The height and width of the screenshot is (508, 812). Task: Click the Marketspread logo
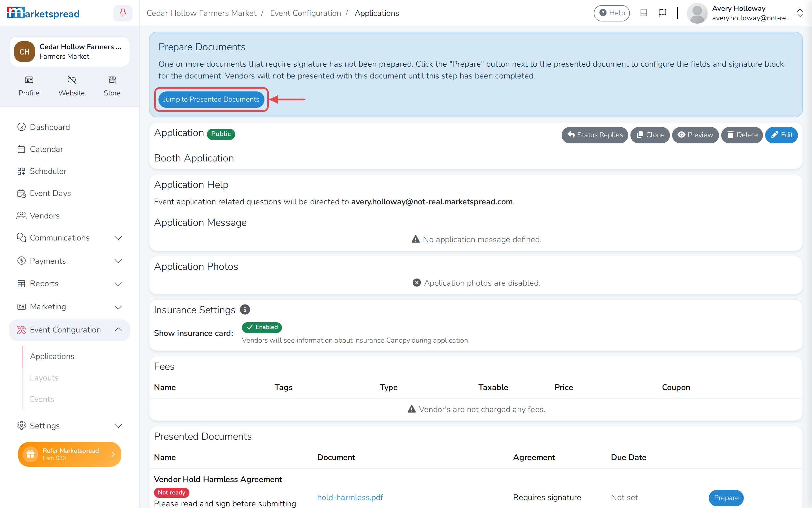tap(43, 13)
